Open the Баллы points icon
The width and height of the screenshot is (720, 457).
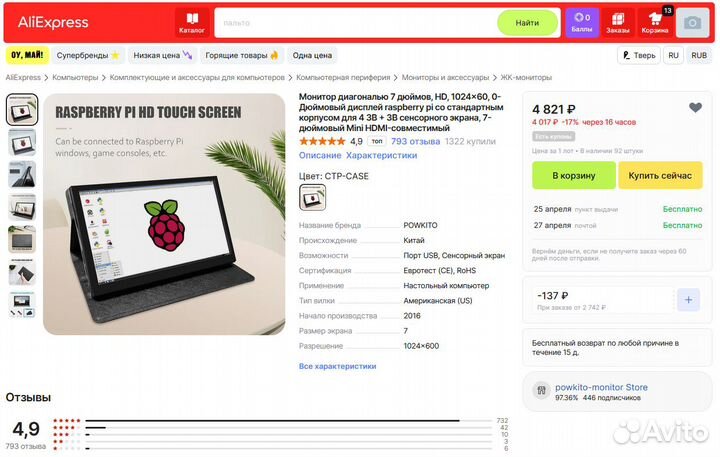[582, 23]
